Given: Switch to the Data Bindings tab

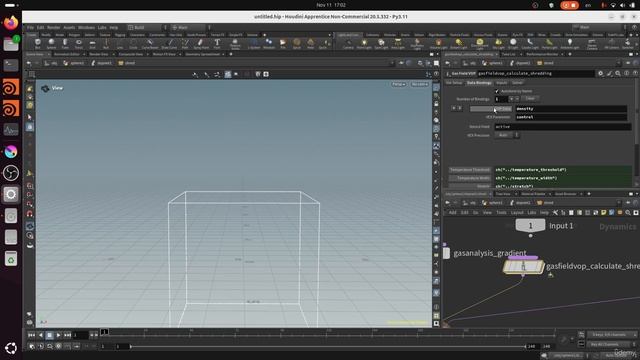Looking at the screenshot, I should tap(479, 83).
